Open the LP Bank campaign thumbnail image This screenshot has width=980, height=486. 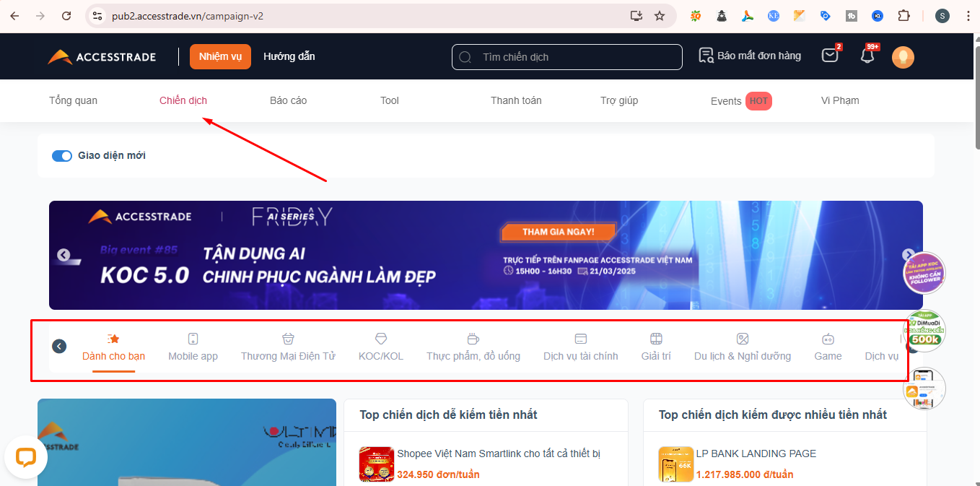click(676, 464)
